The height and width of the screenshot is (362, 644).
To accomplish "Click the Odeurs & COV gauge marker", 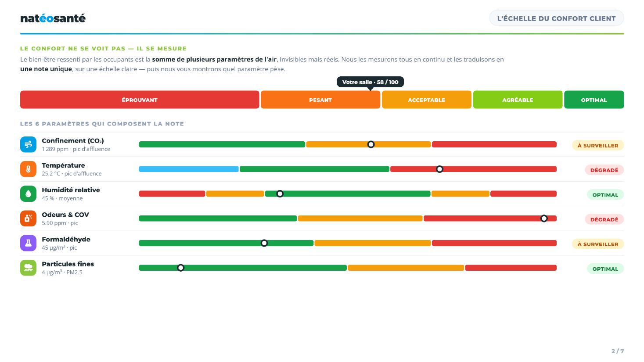I will 544,218.
